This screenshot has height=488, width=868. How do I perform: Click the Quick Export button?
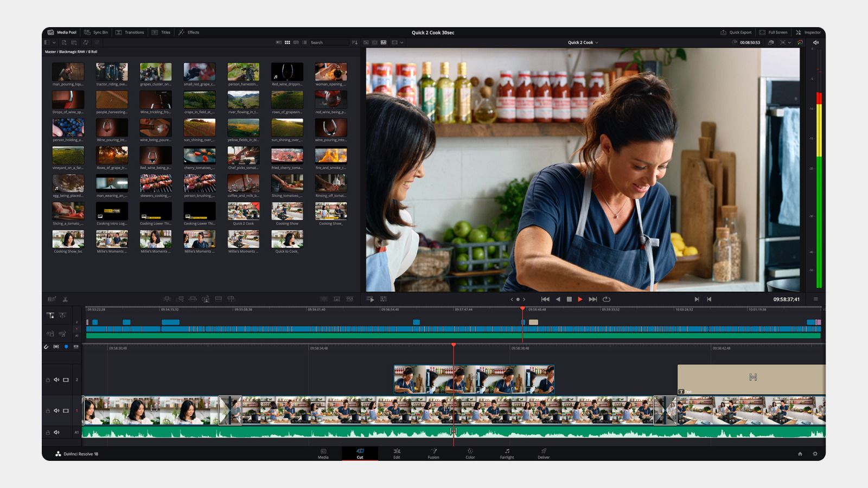pos(736,33)
